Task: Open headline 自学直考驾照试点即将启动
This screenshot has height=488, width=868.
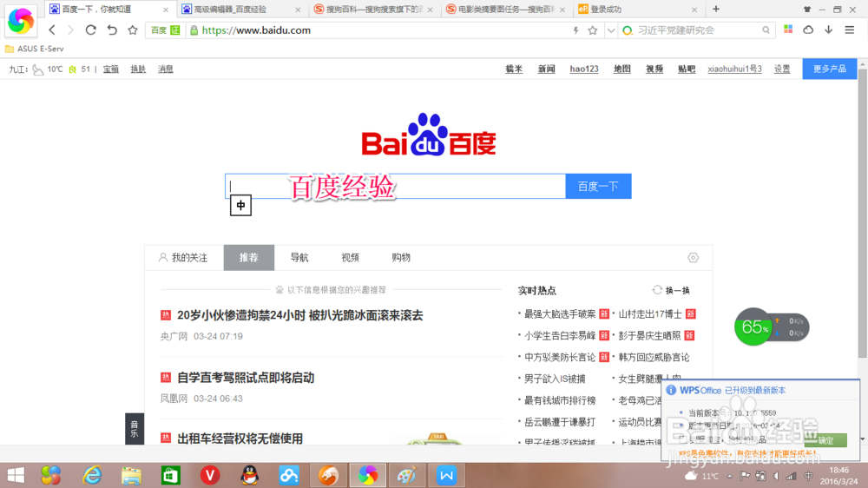Action: tap(246, 378)
